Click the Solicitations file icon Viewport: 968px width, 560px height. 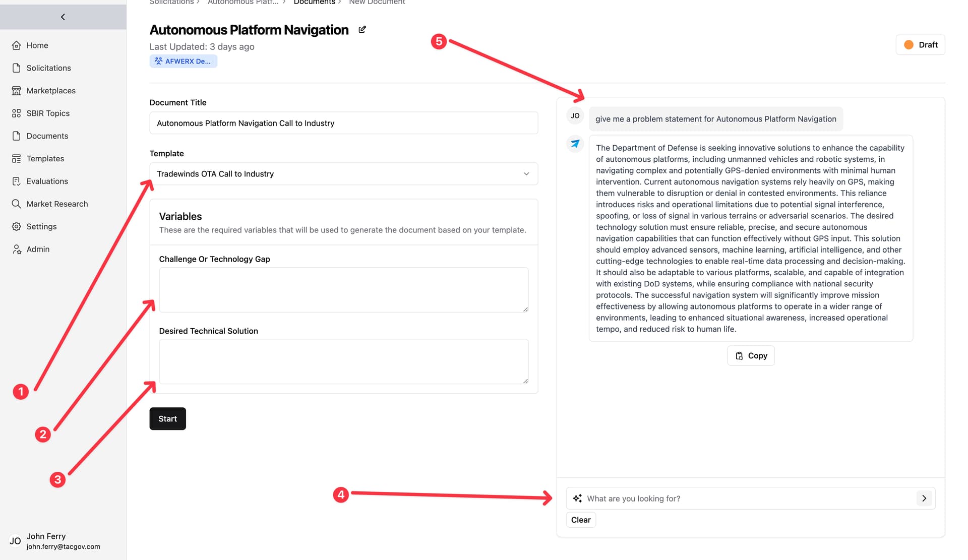[17, 68]
